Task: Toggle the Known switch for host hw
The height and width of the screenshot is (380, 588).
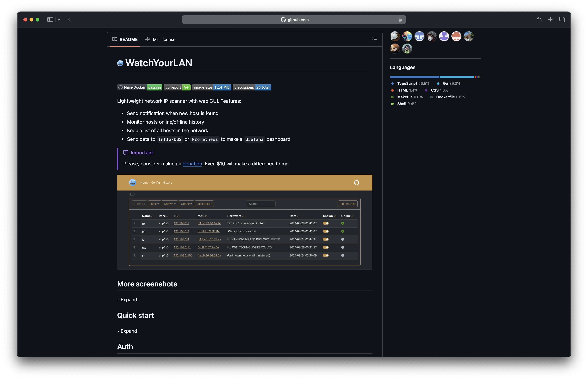Action: pos(326,247)
